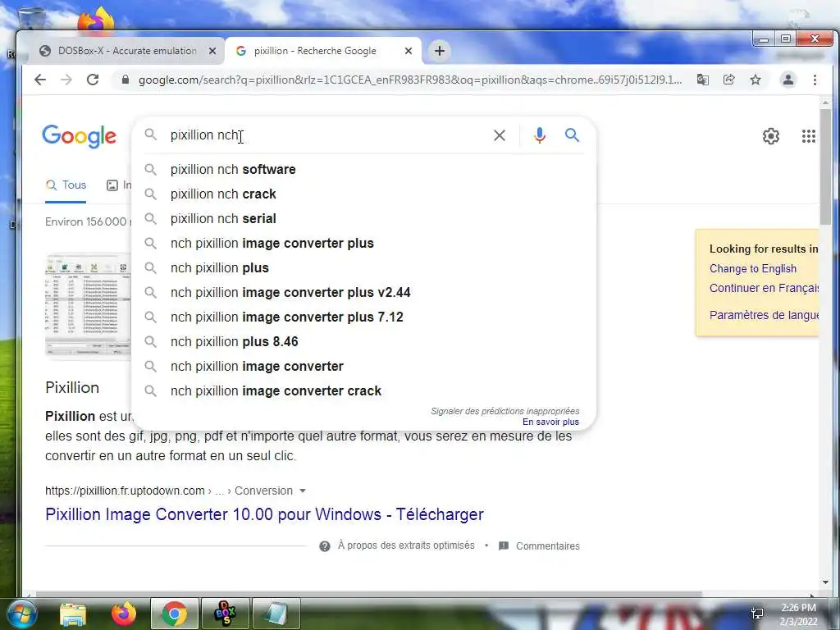Close the DOSBox-X tab
Viewport: 840px width, 630px height.
212,51
